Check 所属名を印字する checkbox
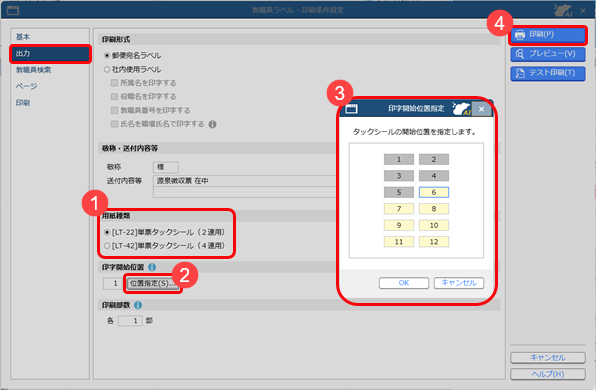The height and width of the screenshot is (390, 596). point(114,83)
